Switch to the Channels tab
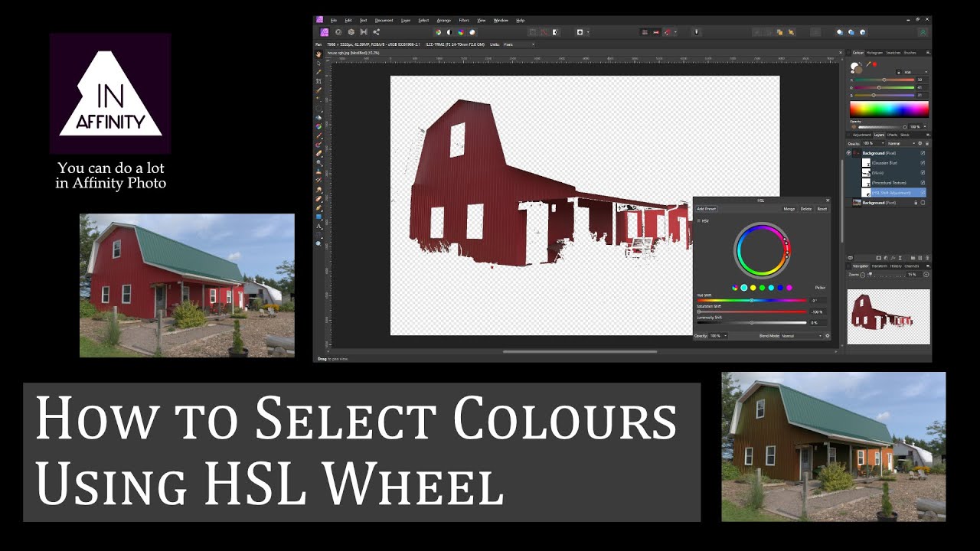Screen dimensions: 980x551 (x=911, y=266)
